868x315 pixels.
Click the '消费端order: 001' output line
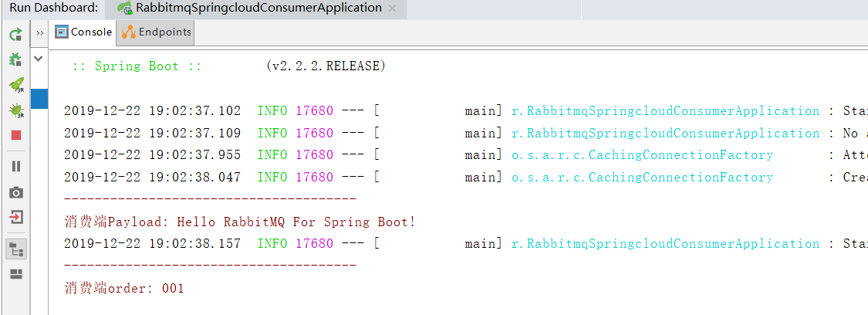coord(124,289)
